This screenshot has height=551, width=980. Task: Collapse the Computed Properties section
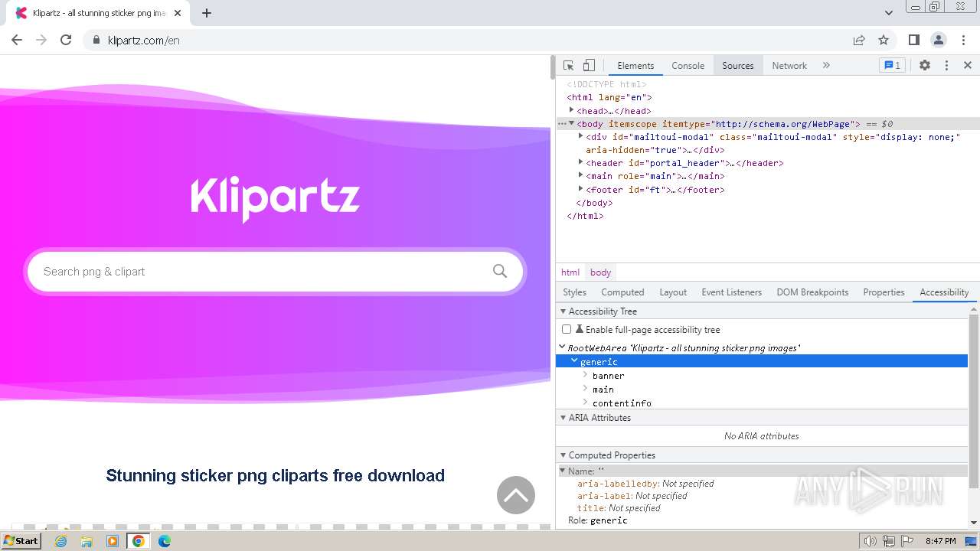(x=563, y=455)
